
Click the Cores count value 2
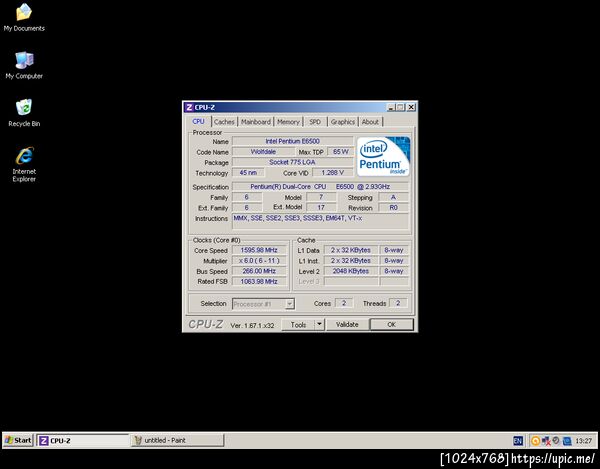click(x=344, y=303)
